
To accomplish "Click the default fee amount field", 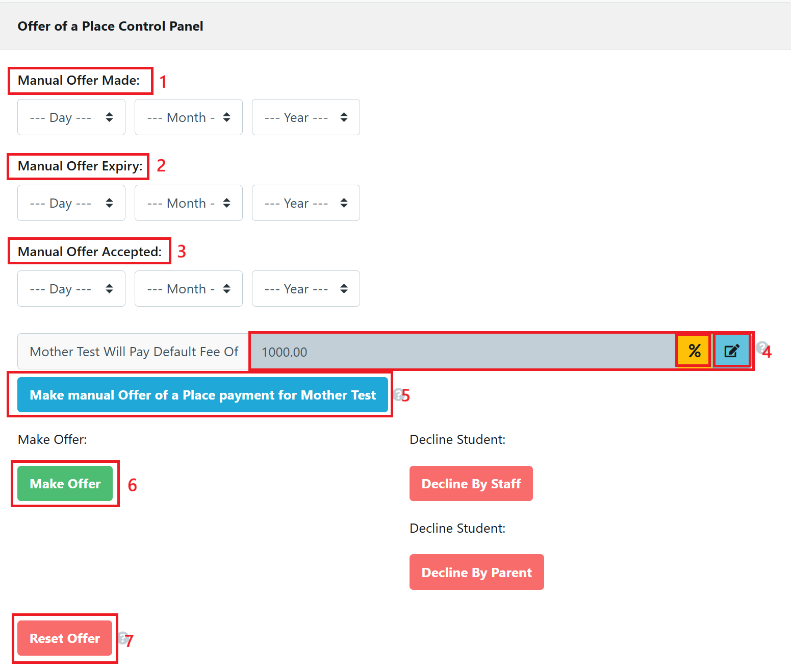I will (x=462, y=352).
